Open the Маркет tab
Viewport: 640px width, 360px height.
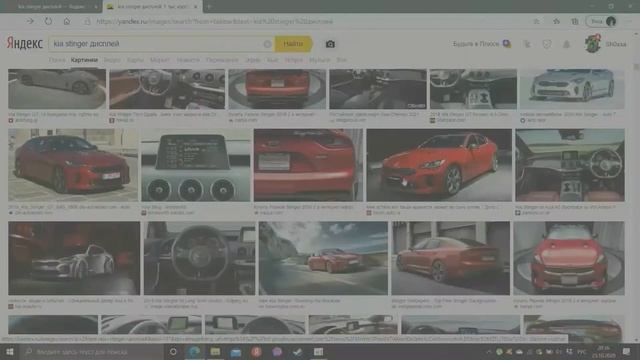coord(160,60)
